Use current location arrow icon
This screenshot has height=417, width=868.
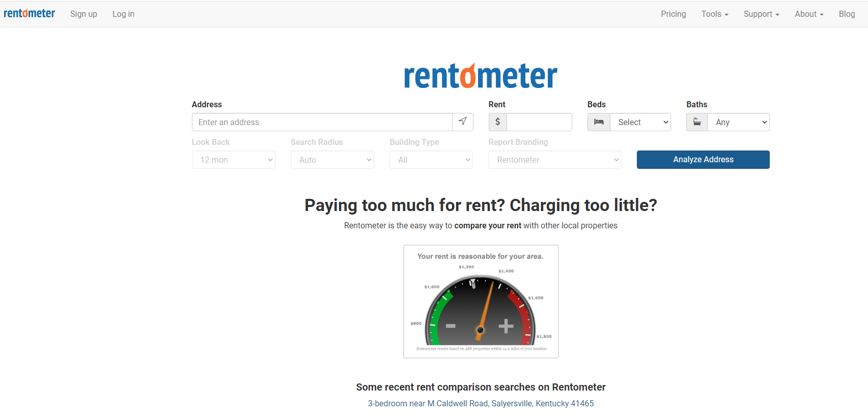[x=463, y=122]
